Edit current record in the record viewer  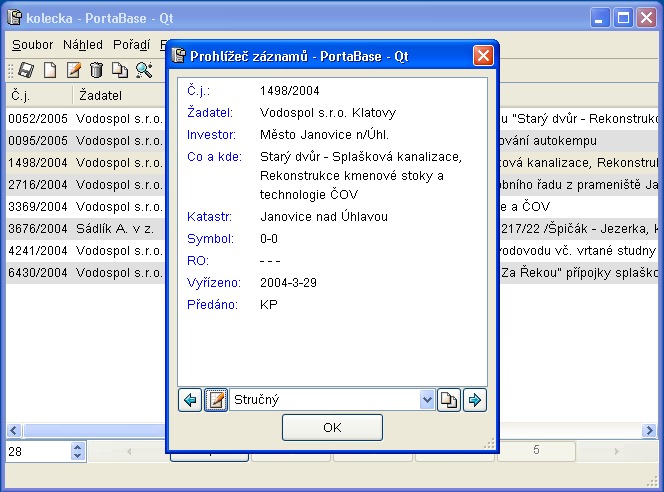216,400
